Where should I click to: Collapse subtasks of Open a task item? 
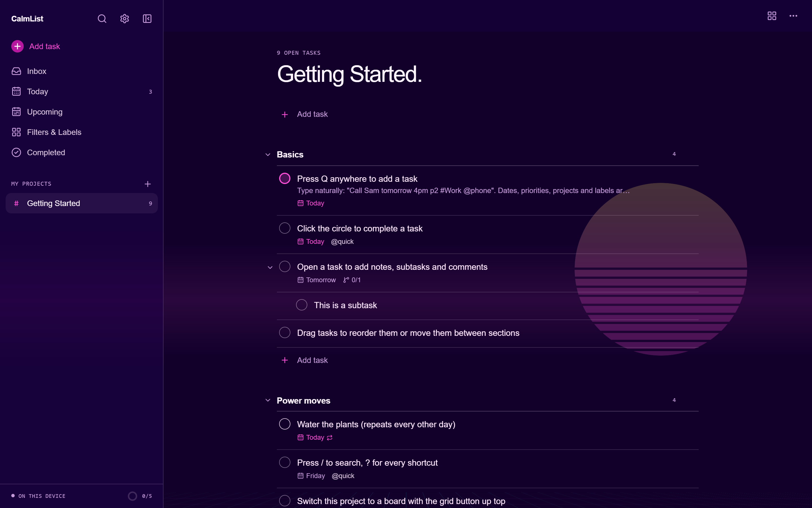[270, 268]
